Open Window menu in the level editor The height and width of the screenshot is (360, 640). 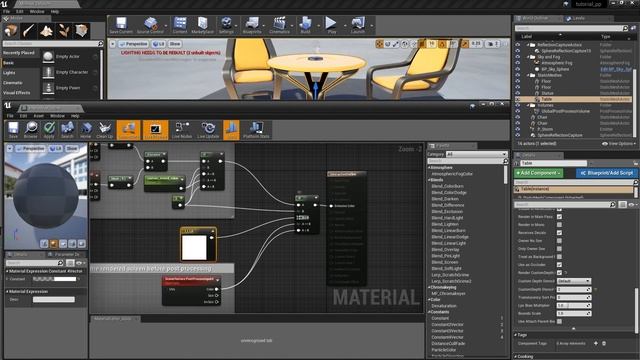tap(37, 11)
